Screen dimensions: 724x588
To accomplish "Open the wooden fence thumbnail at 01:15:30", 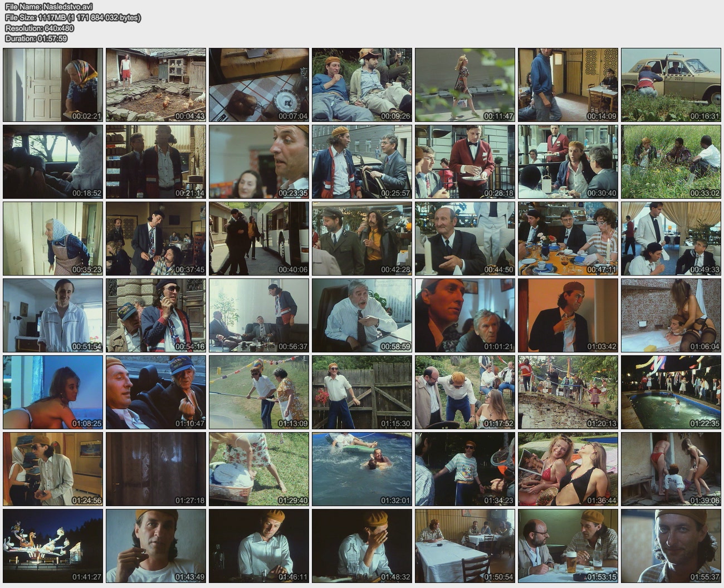I will 362,392.
